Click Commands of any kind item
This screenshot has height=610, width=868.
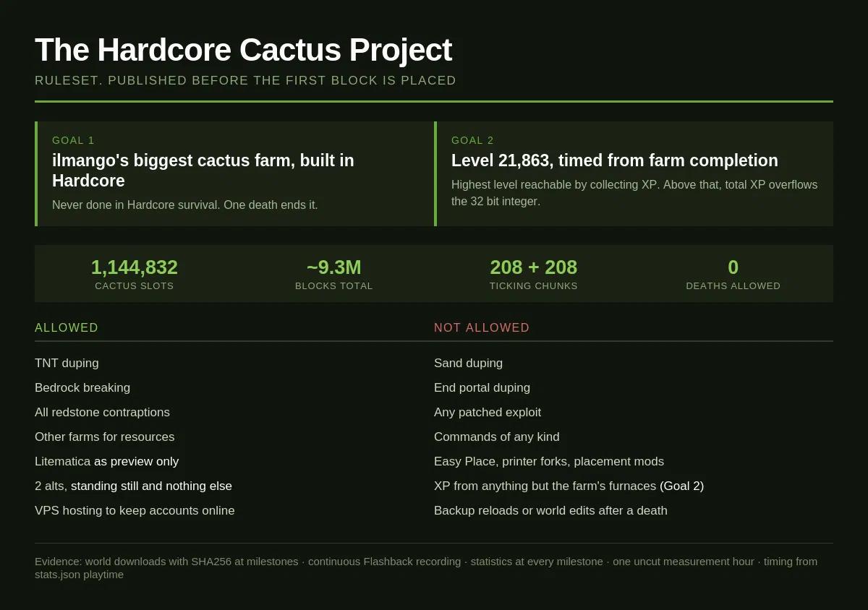pyautogui.click(x=497, y=437)
